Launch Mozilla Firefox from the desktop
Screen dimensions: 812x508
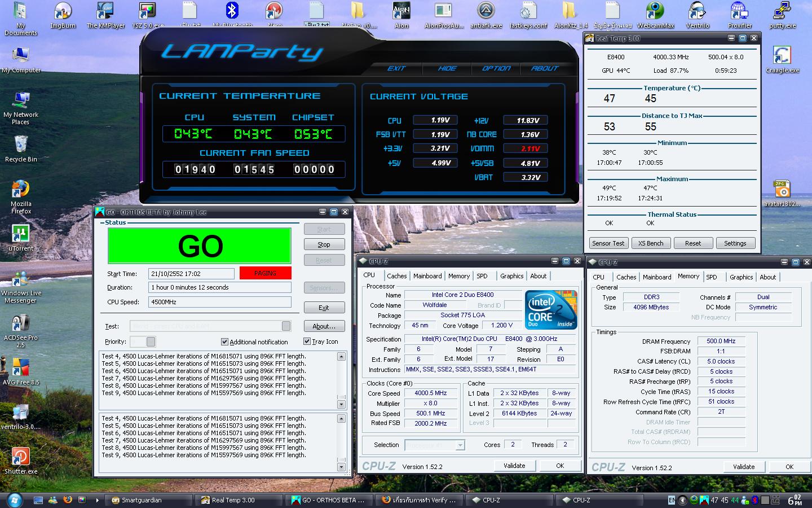(21, 196)
